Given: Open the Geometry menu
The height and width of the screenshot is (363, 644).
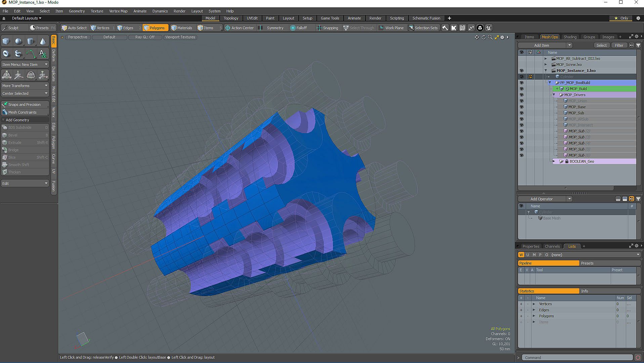Looking at the screenshot, I should click(x=77, y=11).
